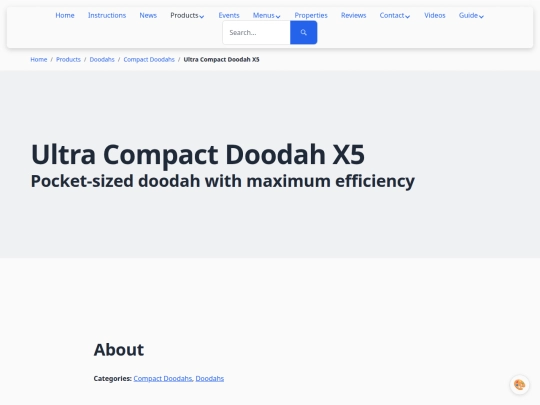Open the Reviews page
Image resolution: width=540 pixels, height=405 pixels.
coord(353,15)
